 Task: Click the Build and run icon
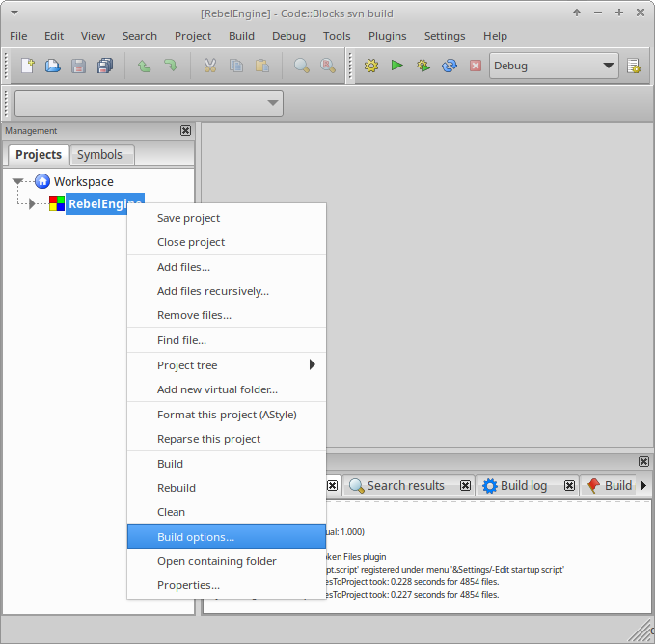pos(423,66)
